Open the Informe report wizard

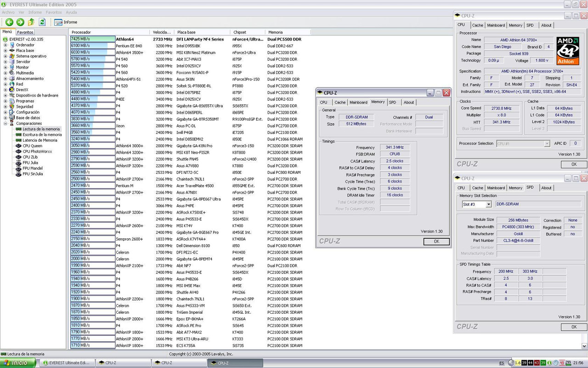point(66,22)
